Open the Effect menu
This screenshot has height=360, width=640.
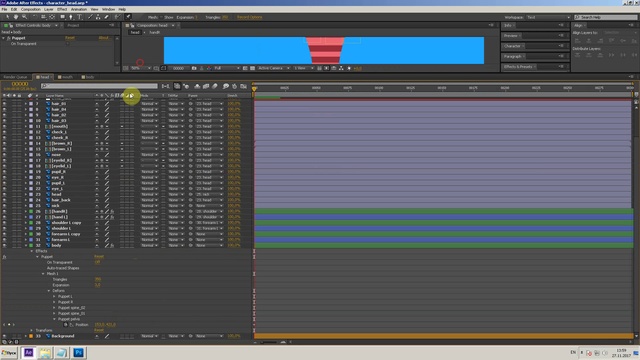click(x=62, y=9)
